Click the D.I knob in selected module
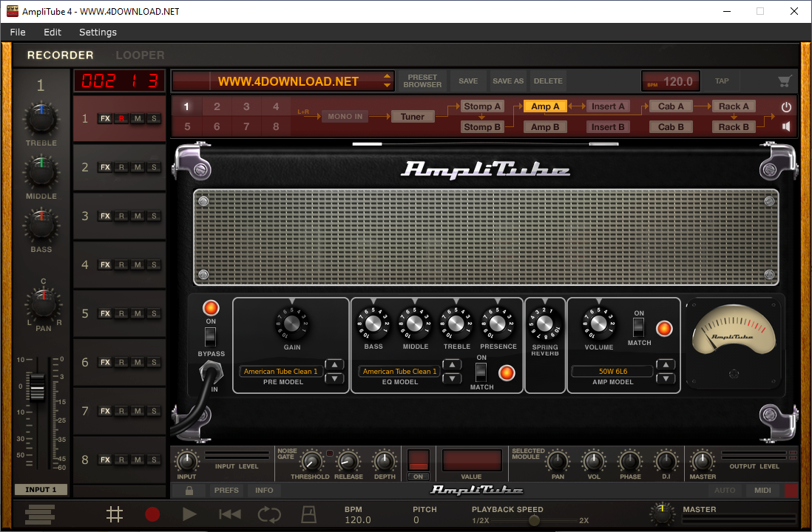The image size is (812, 532). click(x=666, y=461)
